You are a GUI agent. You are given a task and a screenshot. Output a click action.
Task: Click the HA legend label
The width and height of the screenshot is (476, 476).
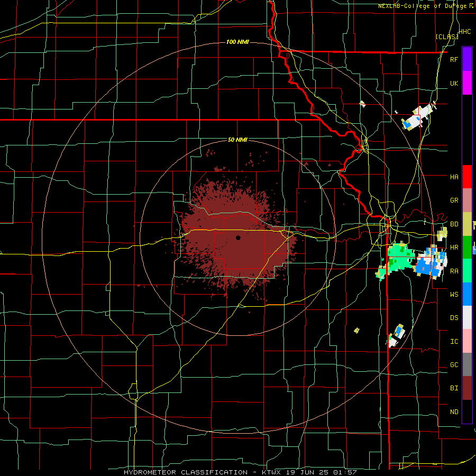454,177
